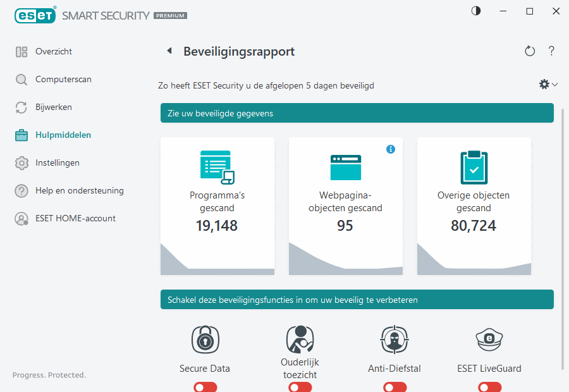The image size is (569, 392).
Task: Click the Instellingen gear icon in sidebar
Action: [21, 162]
